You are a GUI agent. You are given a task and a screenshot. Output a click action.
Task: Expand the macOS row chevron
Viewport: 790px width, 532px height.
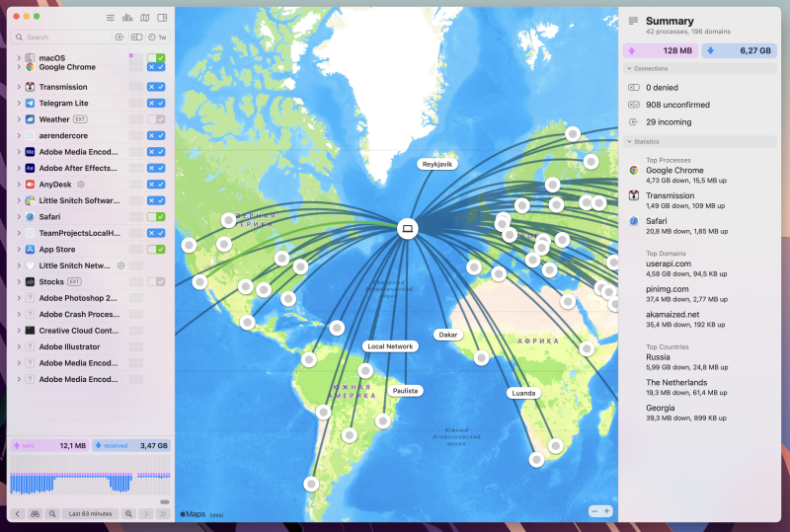[19, 57]
